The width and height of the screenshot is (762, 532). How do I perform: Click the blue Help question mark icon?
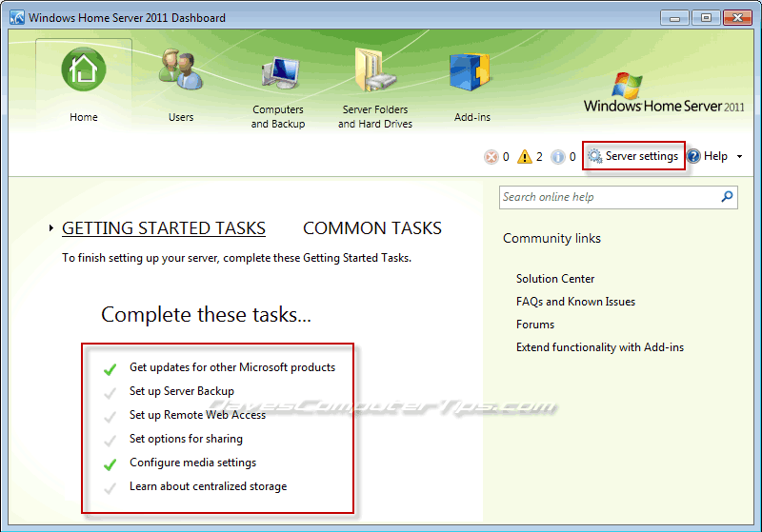click(x=693, y=156)
